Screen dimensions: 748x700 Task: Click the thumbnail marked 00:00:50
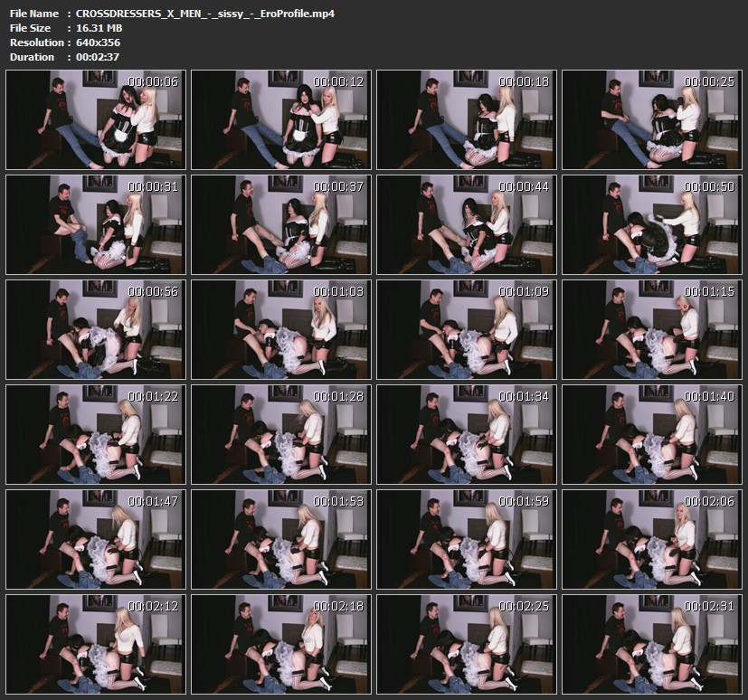click(x=652, y=224)
